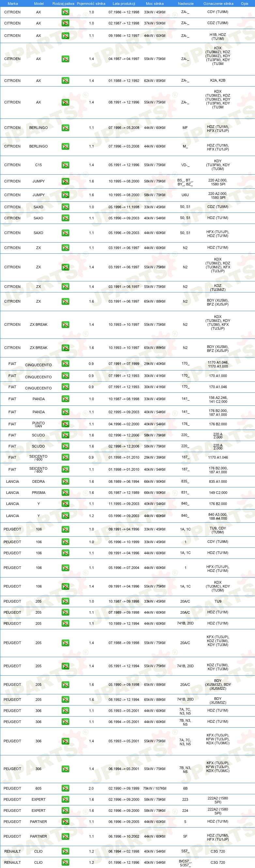The width and height of the screenshot is (255, 868).
Task: Click the fuel icon in the Lancia Prisma row
Action: tap(65, 493)
